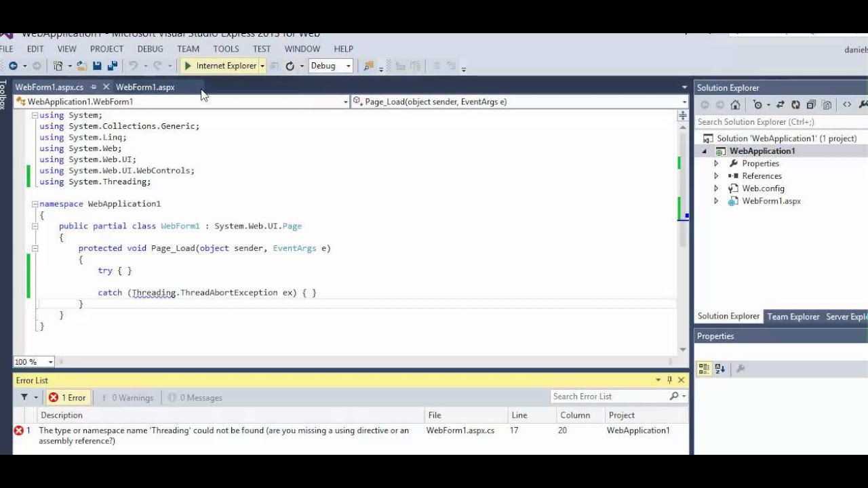Click Categorized icon in Properties panel
The height and width of the screenshot is (488, 868).
click(x=704, y=369)
